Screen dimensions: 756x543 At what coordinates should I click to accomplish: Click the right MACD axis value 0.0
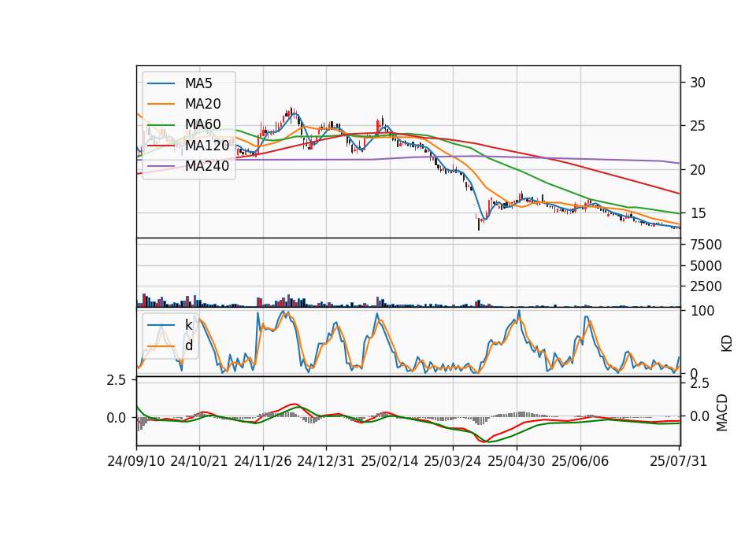(699, 416)
